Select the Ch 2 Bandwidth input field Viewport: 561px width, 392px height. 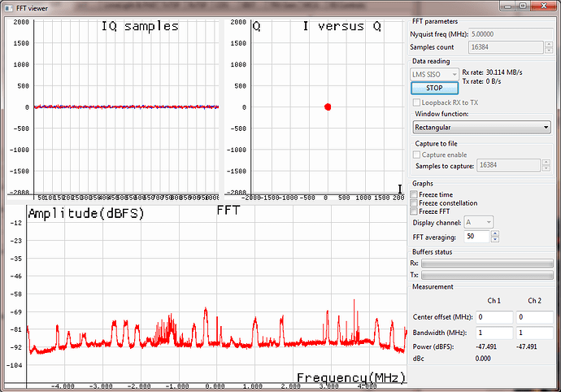pyautogui.click(x=535, y=333)
